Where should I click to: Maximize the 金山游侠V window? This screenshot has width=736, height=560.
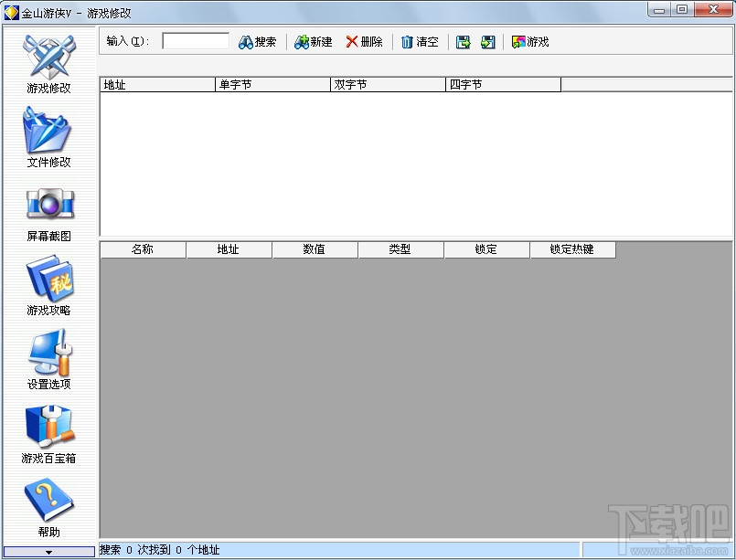pyautogui.click(x=682, y=10)
